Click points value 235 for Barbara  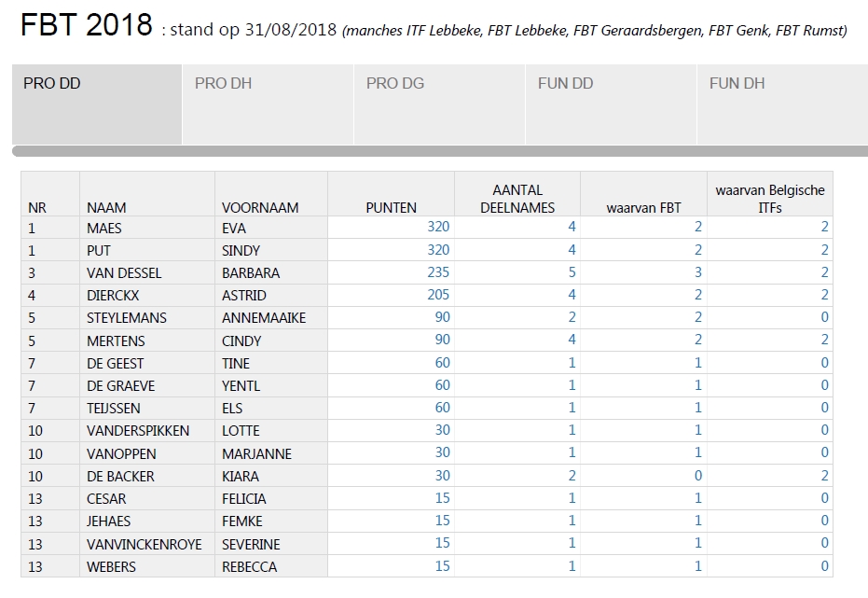click(437, 272)
